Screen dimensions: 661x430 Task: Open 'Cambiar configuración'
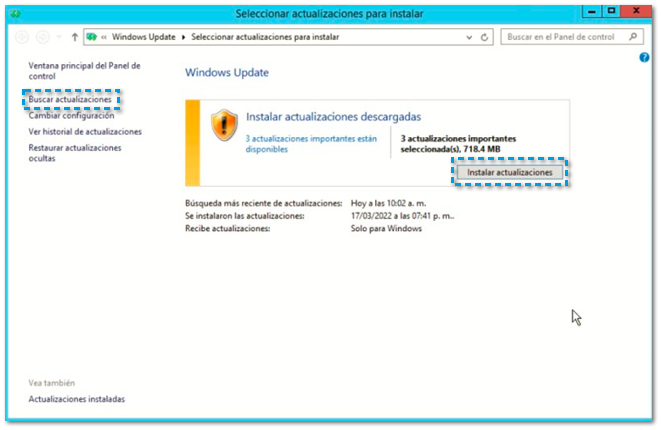[71, 116]
